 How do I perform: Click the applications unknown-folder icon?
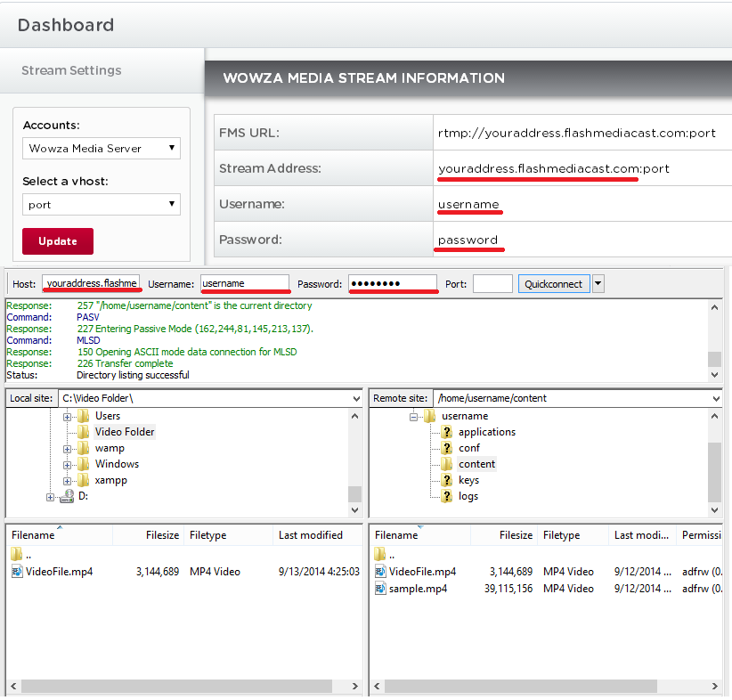coord(447,432)
